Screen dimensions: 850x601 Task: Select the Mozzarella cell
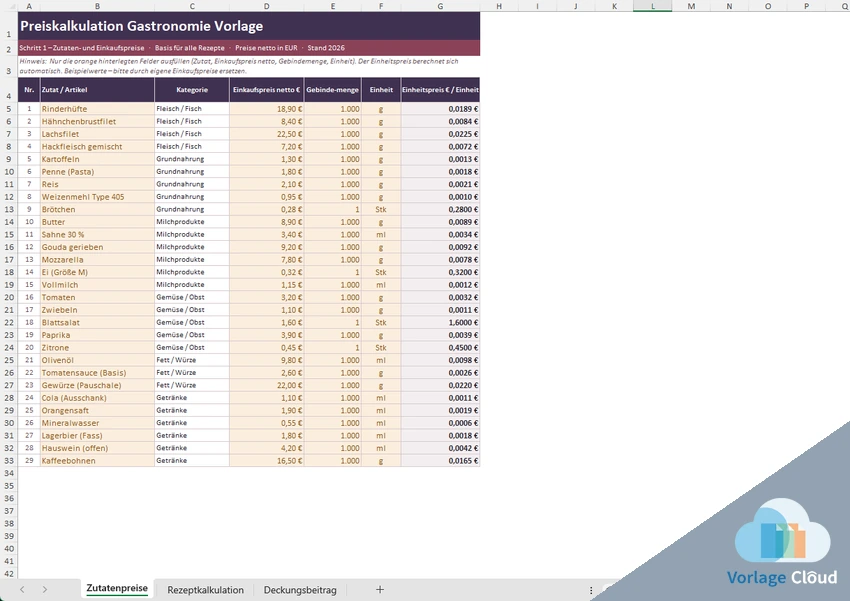(97, 260)
